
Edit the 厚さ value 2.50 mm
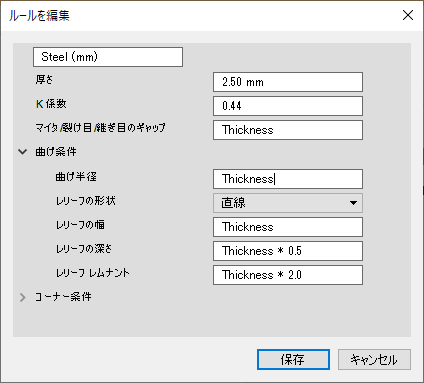tap(288, 82)
